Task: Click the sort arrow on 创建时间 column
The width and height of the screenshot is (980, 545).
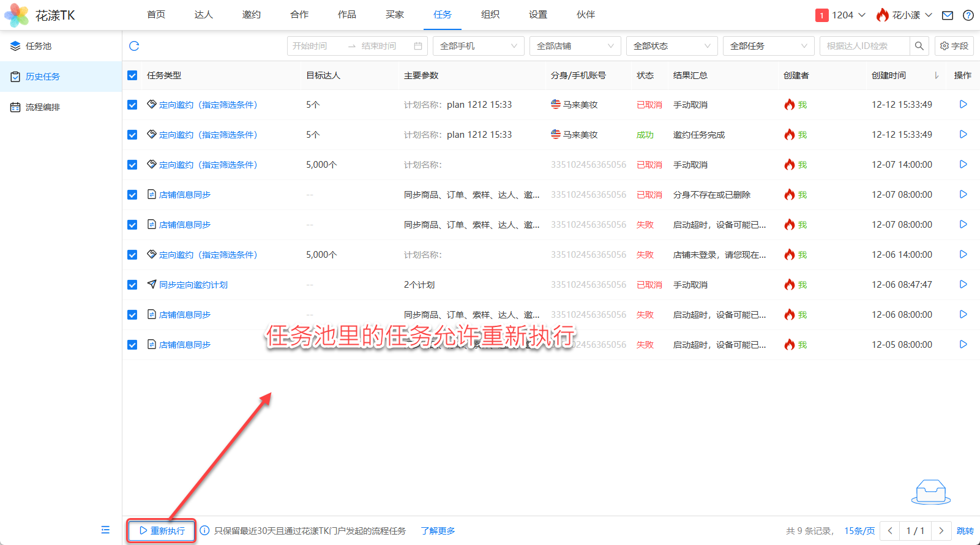Action: pos(936,75)
